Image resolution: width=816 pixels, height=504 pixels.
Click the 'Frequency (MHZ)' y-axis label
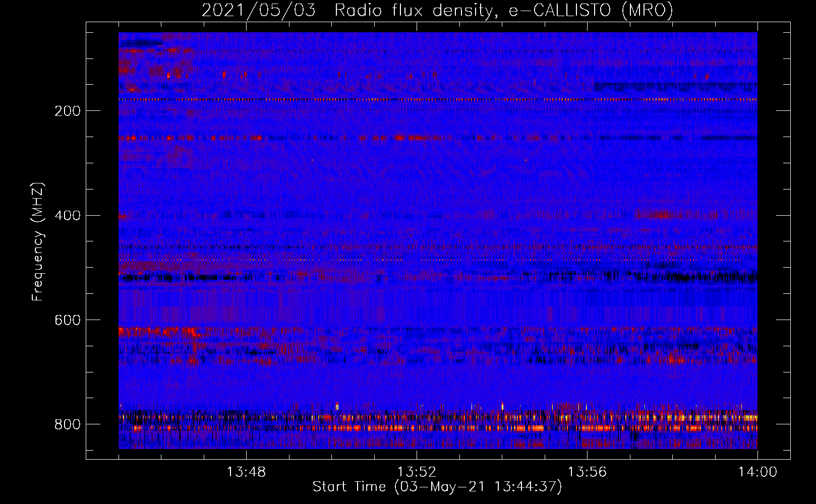pyautogui.click(x=38, y=241)
